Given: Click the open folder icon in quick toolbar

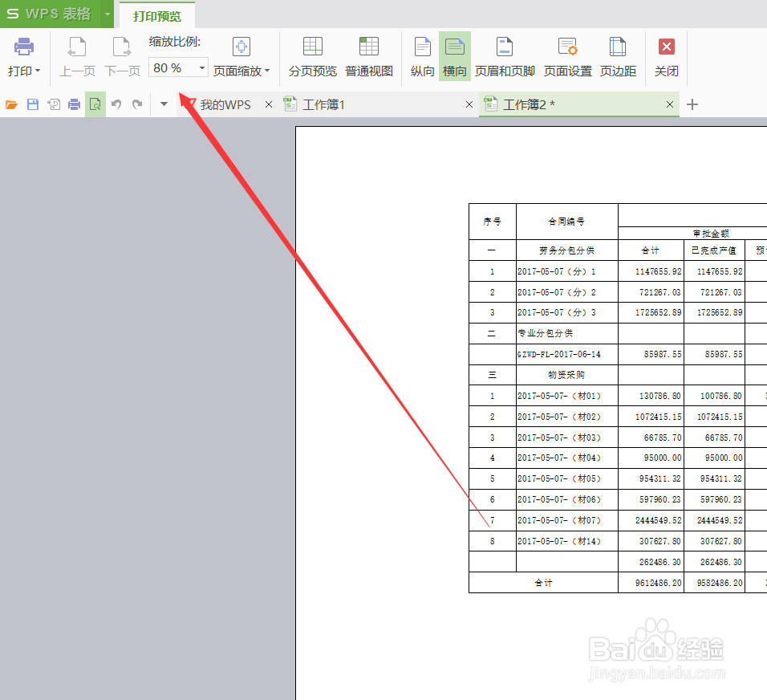Looking at the screenshot, I should click(x=11, y=104).
